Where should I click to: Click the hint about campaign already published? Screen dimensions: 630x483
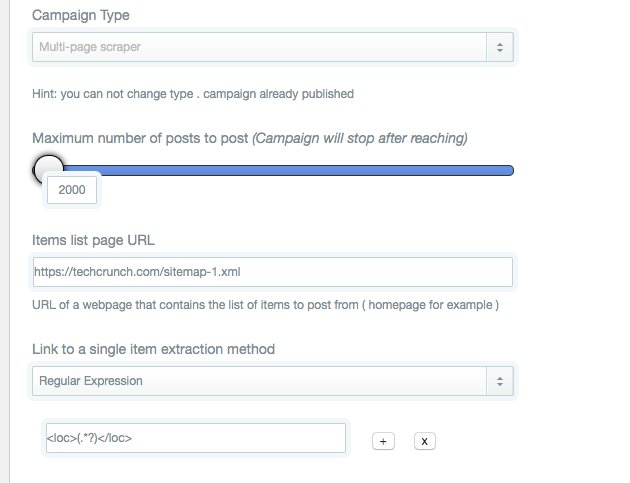click(193, 94)
